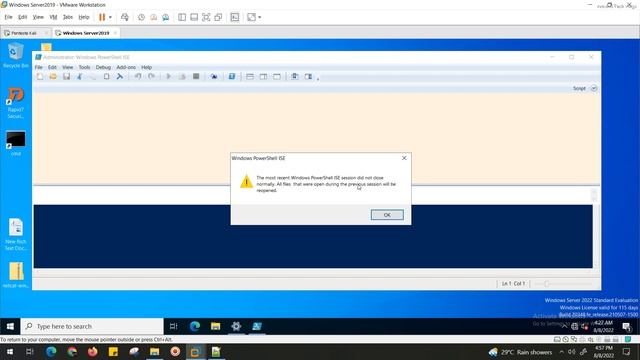Open the ISE Edit menu
Viewport: 640px width, 360px height.
[x=52, y=67]
